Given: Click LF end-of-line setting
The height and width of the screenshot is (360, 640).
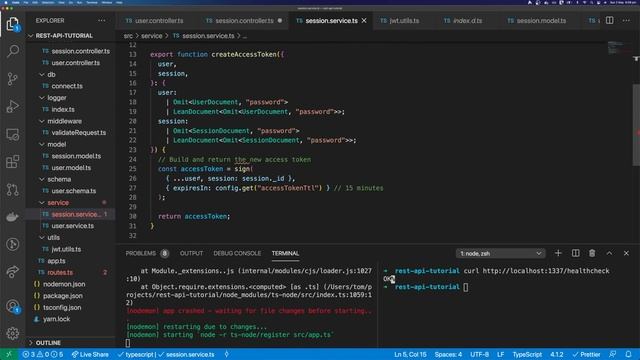Looking at the screenshot, I should tap(500, 354).
